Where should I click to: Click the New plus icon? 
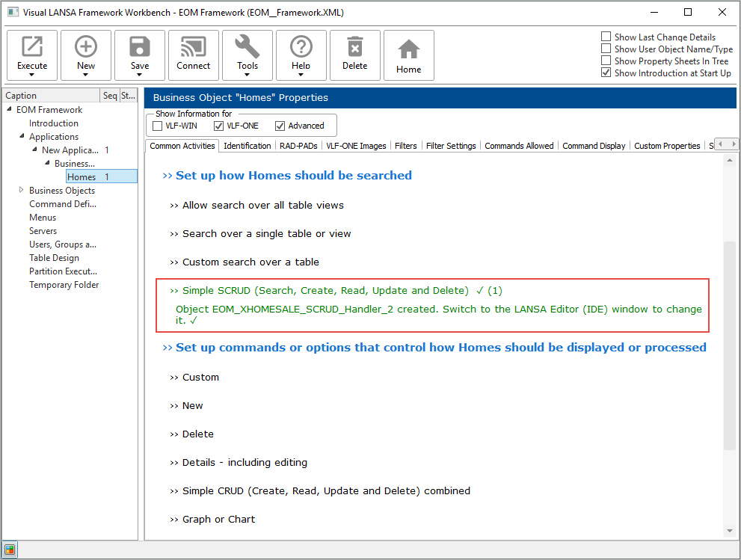tap(86, 47)
